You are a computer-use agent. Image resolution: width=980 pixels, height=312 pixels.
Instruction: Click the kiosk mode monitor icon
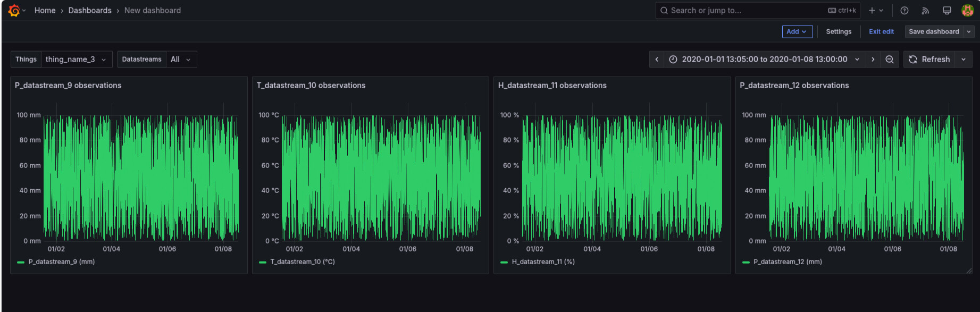[947, 11]
